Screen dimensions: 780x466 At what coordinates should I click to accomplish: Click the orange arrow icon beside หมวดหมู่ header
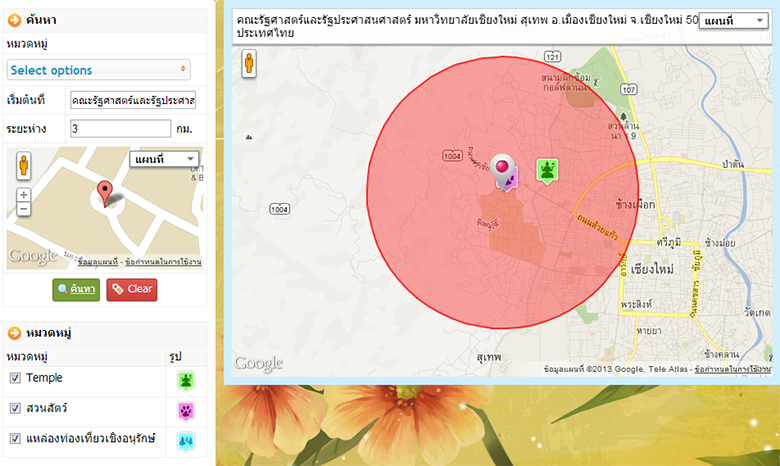click(x=14, y=333)
